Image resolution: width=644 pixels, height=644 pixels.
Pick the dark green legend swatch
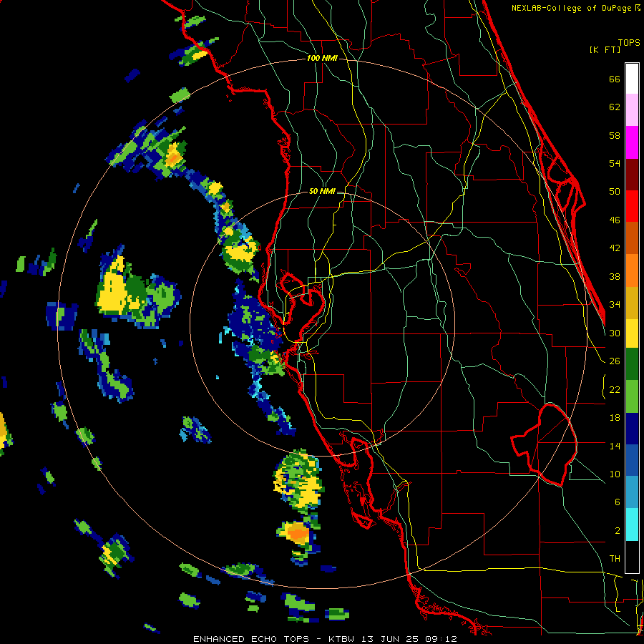pyautogui.click(x=632, y=364)
